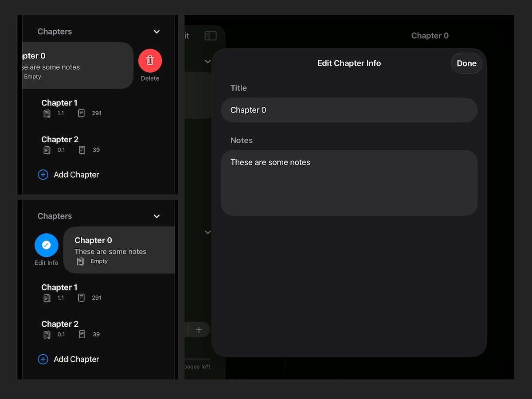Viewport: 532px width, 399px height.
Task: Click the red Delete trash icon
Action: [150, 60]
